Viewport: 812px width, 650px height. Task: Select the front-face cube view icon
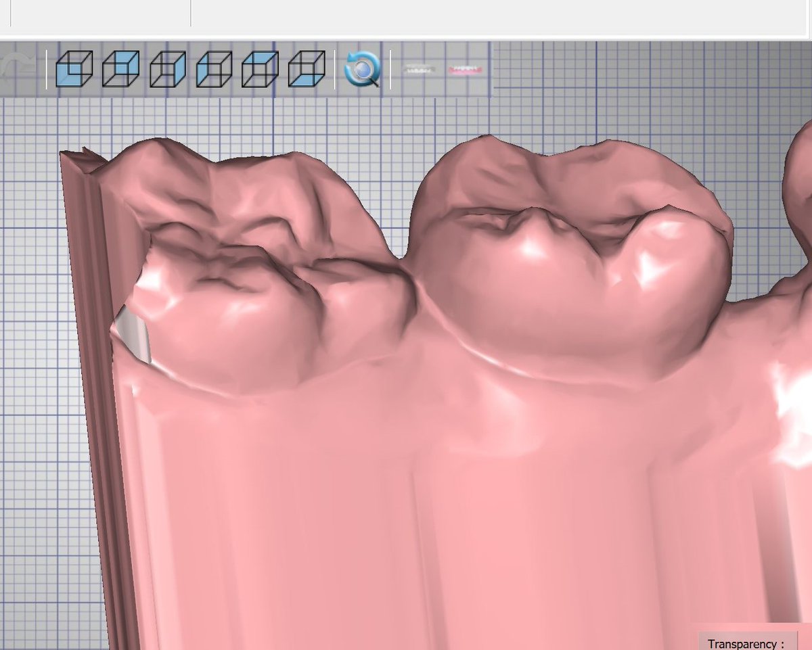[x=74, y=68]
